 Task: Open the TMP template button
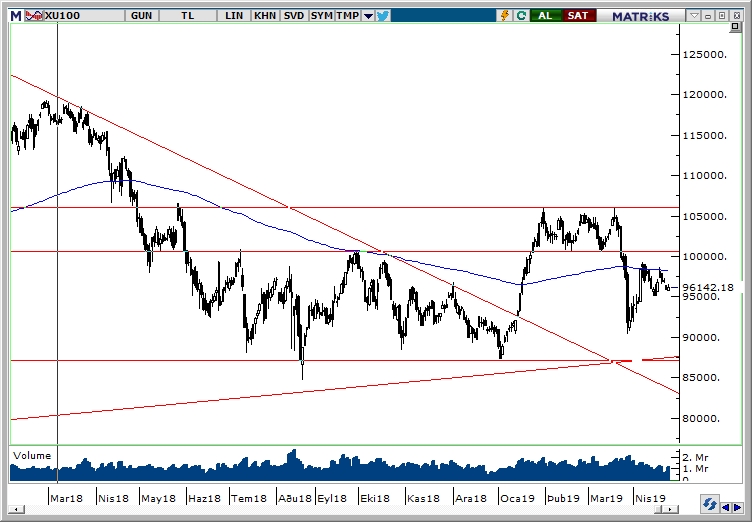click(x=347, y=16)
